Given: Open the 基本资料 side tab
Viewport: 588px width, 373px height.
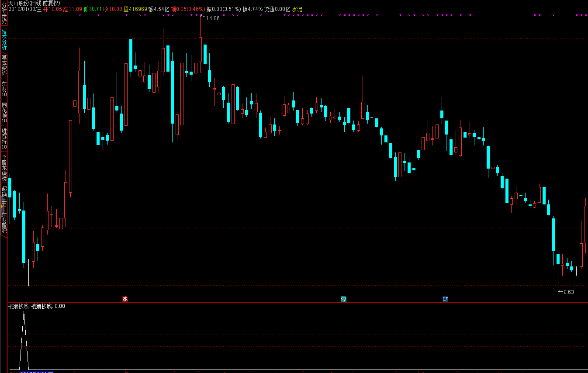Looking at the screenshot, I should [4, 66].
